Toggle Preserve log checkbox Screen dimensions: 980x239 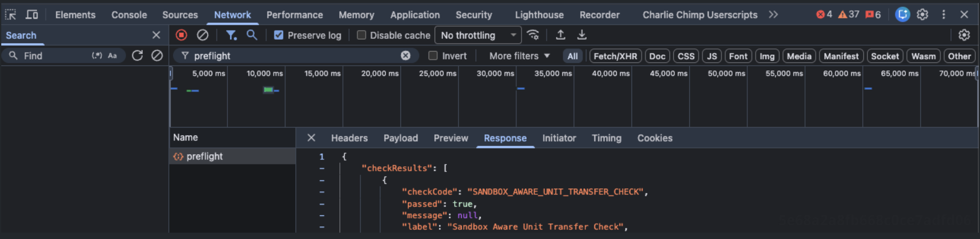pos(279,35)
